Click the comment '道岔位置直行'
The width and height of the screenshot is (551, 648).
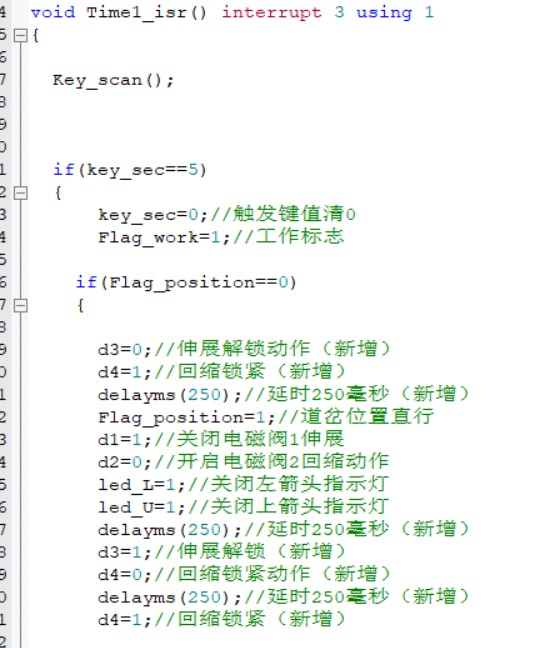[x=367, y=417]
